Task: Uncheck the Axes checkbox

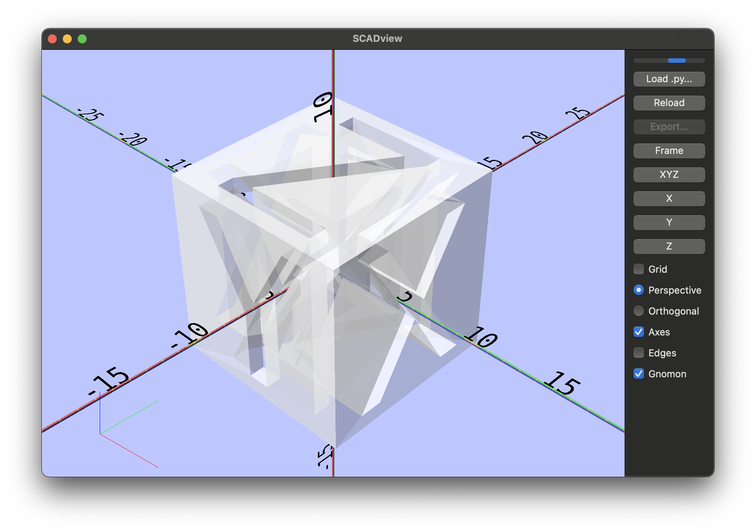Action: [x=639, y=332]
